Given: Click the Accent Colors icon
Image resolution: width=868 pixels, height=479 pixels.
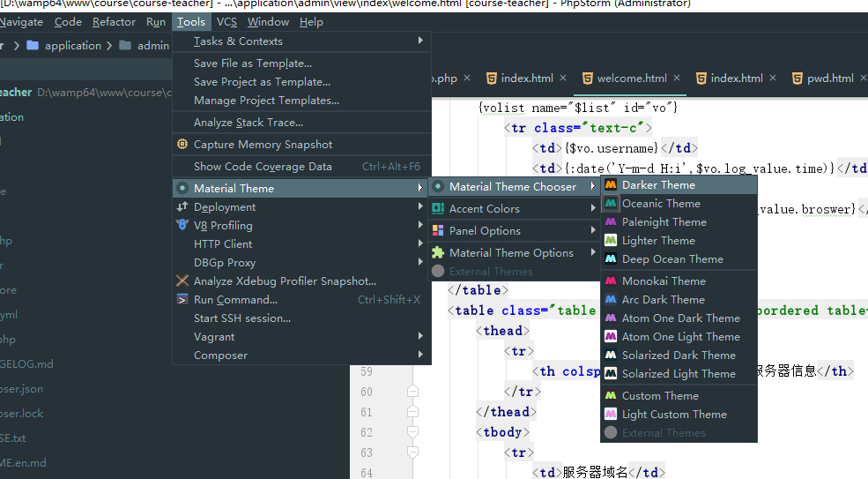Looking at the screenshot, I should (x=438, y=208).
